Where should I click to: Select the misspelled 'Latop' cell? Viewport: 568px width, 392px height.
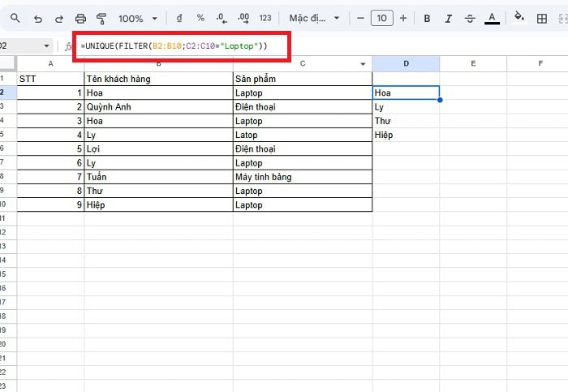(303, 135)
